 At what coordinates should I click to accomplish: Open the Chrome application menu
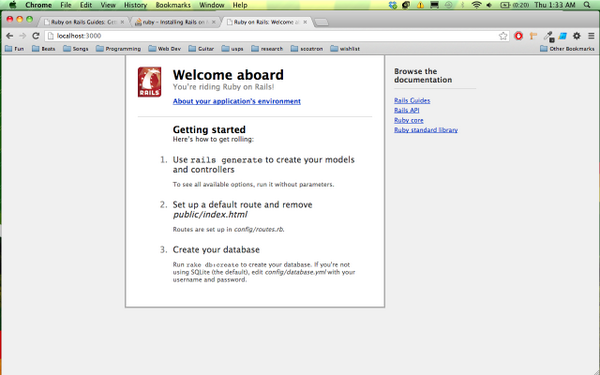[x=38, y=5]
